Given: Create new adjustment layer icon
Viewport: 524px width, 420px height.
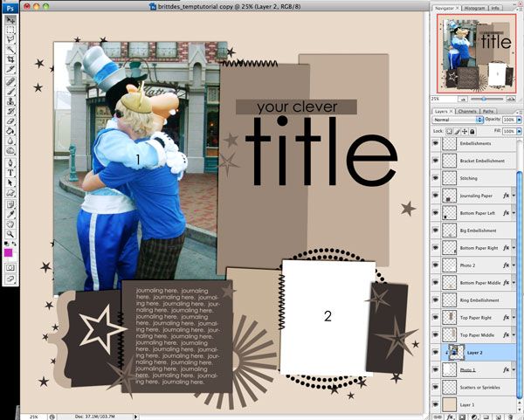Looking at the screenshot, I should [474, 417].
